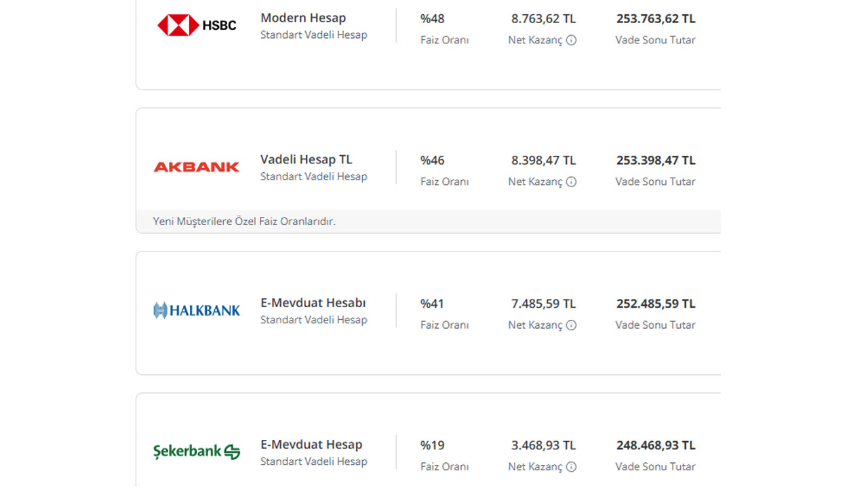Click info icon beside HSBC Net Kazanç

point(572,40)
